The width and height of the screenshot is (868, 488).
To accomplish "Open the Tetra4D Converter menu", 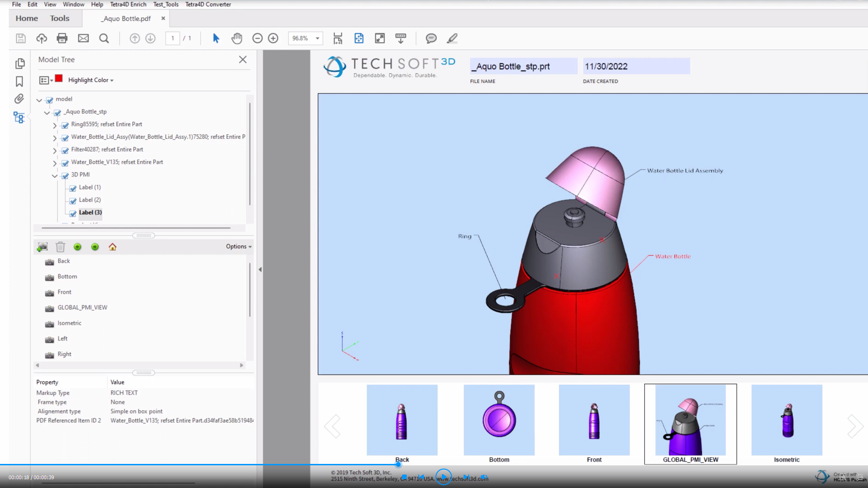I will (x=208, y=4).
